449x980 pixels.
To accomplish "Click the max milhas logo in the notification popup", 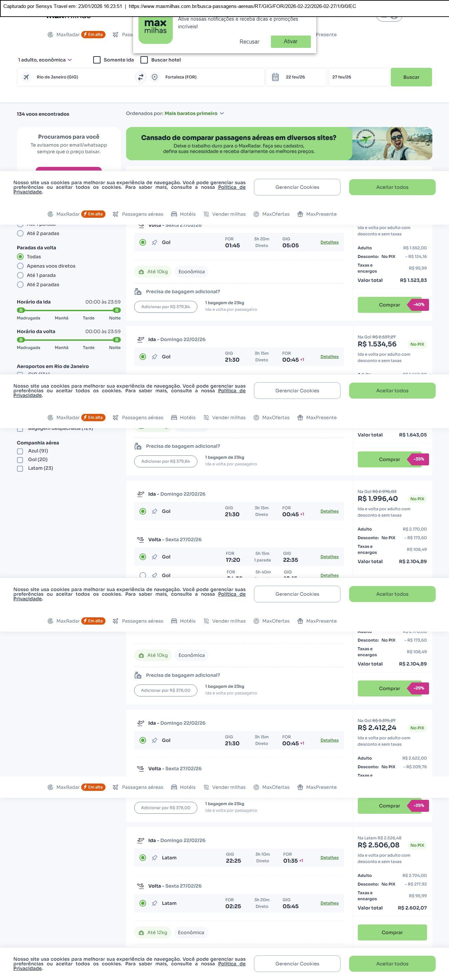I will pyautogui.click(x=155, y=30).
